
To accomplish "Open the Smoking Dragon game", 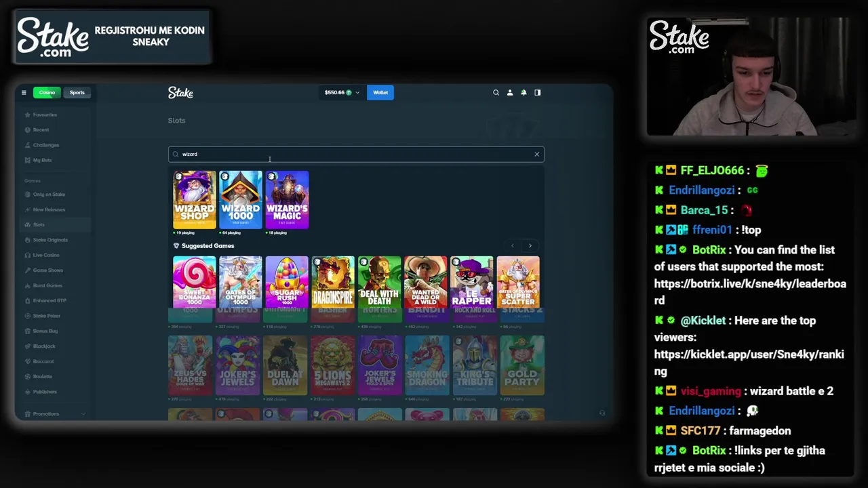I will coord(427,365).
